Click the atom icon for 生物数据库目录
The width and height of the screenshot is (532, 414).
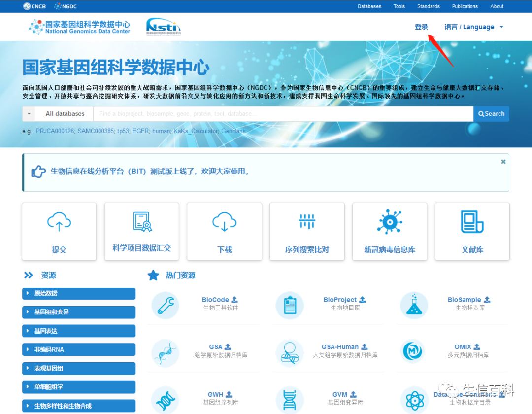(414, 400)
